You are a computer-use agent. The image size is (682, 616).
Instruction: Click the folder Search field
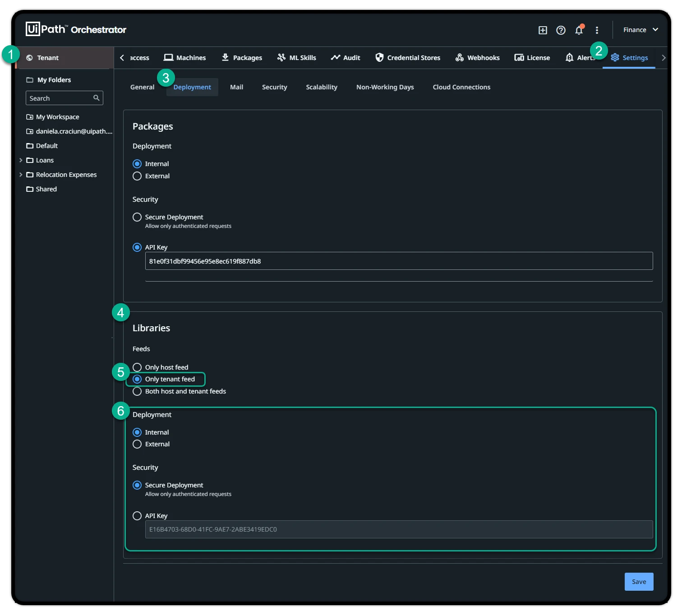(65, 98)
